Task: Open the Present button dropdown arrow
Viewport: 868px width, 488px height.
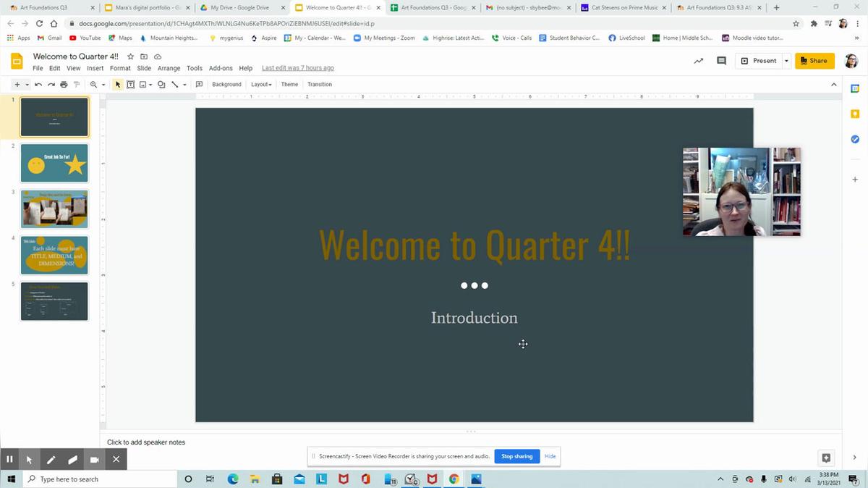Action: (x=786, y=61)
